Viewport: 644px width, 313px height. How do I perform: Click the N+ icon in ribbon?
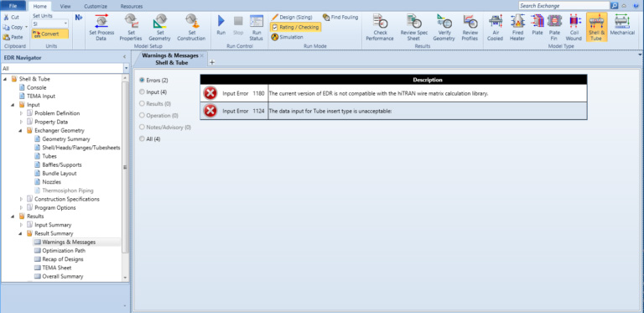click(x=79, y=18)
